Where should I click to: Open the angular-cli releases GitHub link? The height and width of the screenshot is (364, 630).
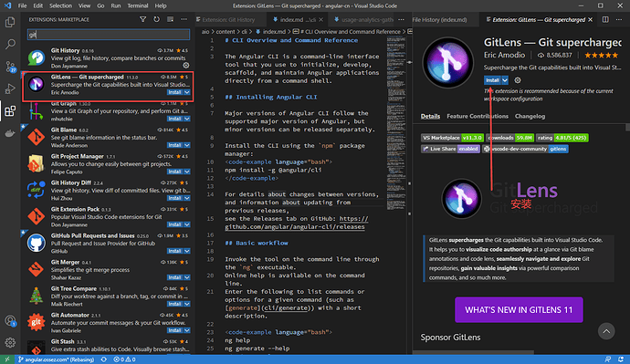296,223
